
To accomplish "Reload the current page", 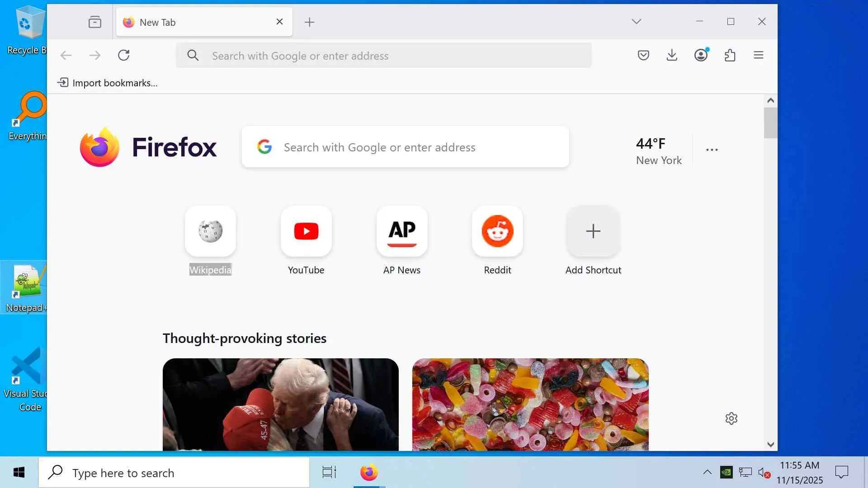I will [x=123, y=55].
